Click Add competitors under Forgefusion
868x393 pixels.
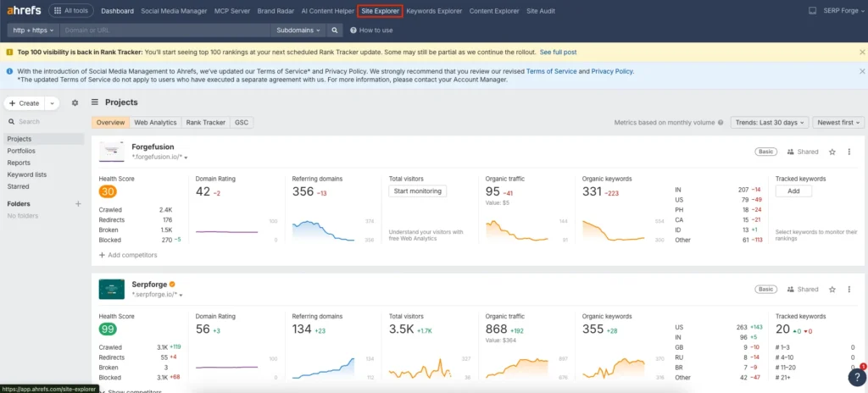click(x=128, y=255)
